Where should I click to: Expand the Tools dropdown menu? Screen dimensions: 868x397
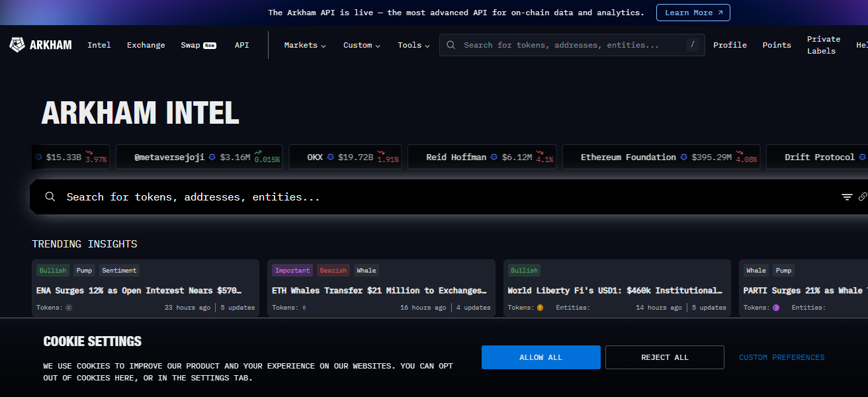coord(413,45)
